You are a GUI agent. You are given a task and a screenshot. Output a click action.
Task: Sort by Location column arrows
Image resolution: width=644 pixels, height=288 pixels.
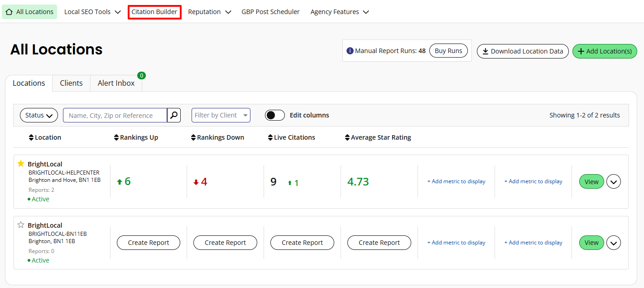pyautogui.click(x=31, y=137)
